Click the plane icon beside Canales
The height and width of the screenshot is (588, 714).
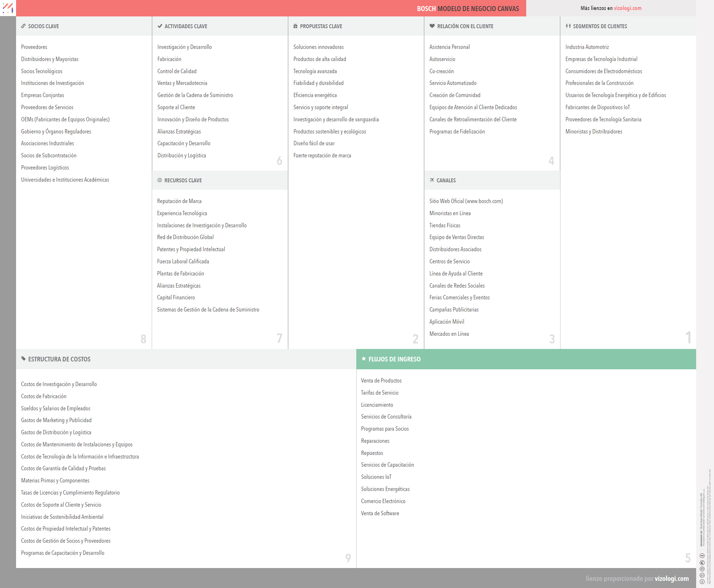432,180
